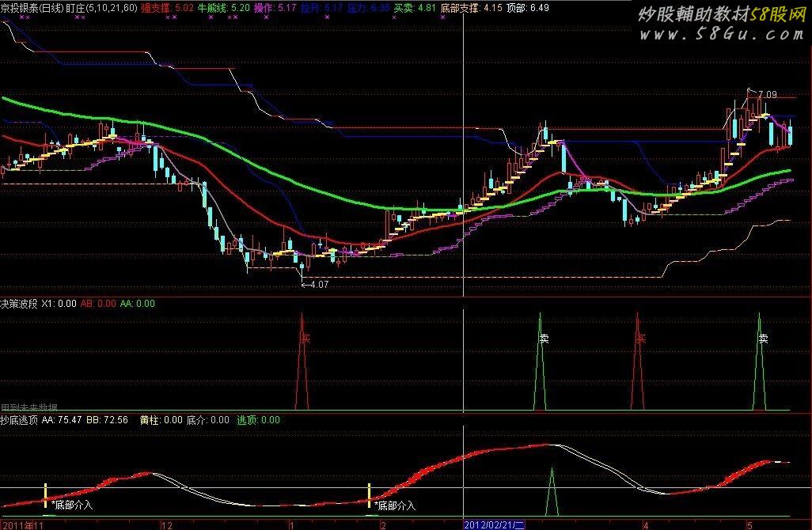The image size is (812, 530).
Task: Click the rightmost green 卖 sell signal
Action: tap(761, 339)
